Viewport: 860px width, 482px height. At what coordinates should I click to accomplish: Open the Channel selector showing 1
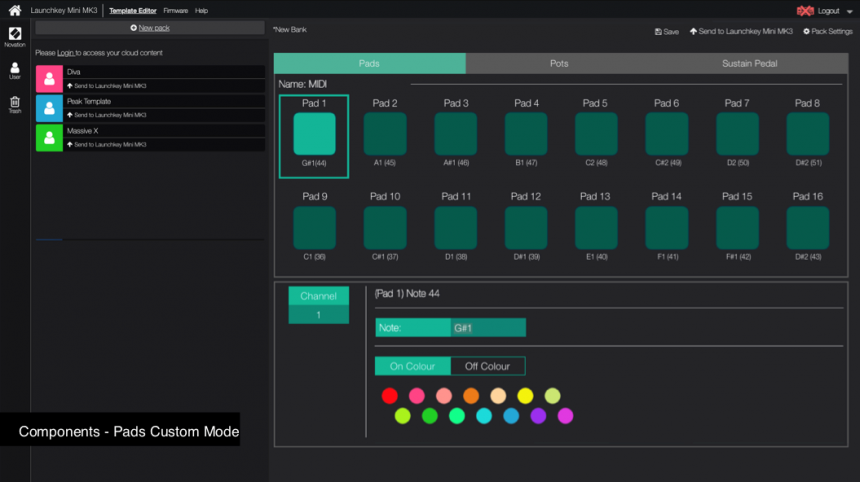pos(318,315)
